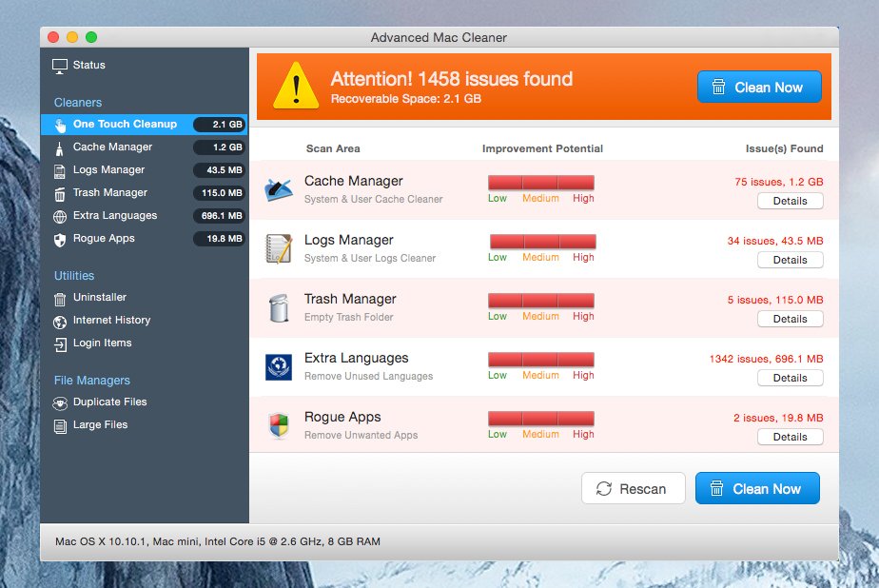Click Rogue Apps improvement potential bar
Screen dimensions: 879x588
tap(541, 418)
